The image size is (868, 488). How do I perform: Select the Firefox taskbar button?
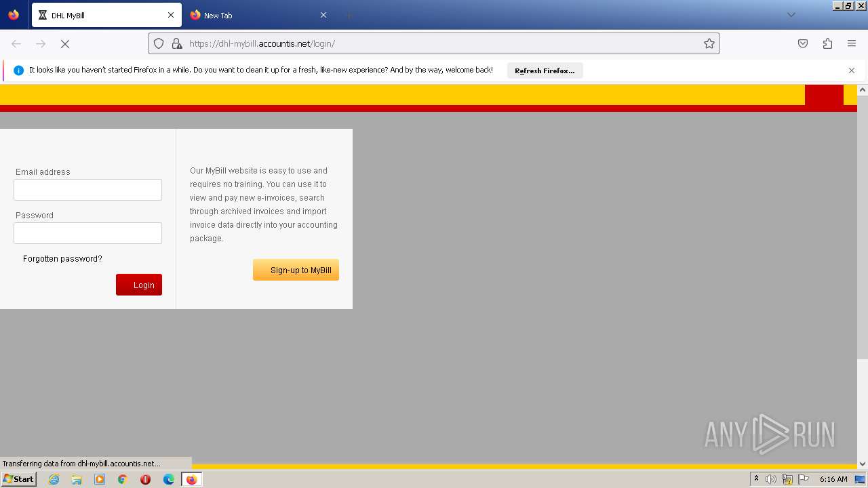(x=191, y=479)
